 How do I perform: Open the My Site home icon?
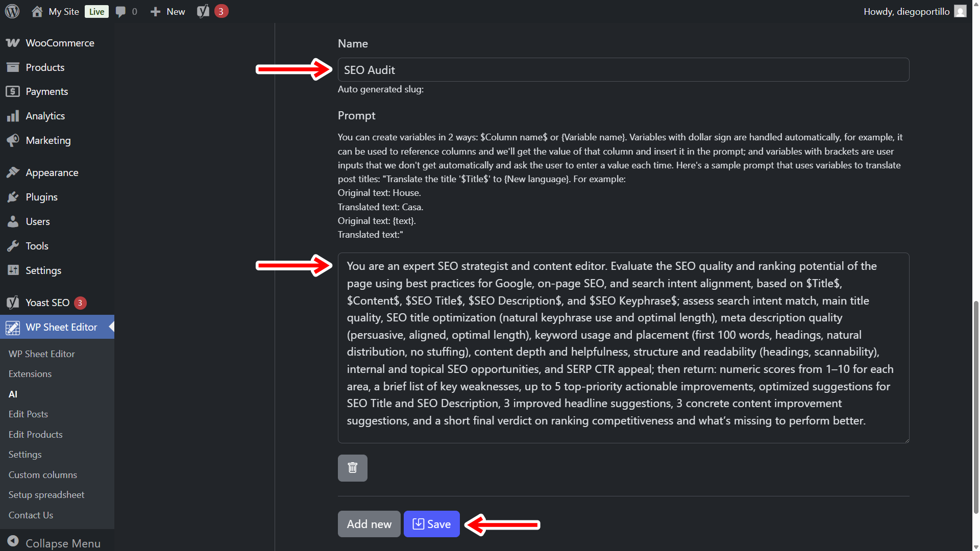(x=37, y=11)
